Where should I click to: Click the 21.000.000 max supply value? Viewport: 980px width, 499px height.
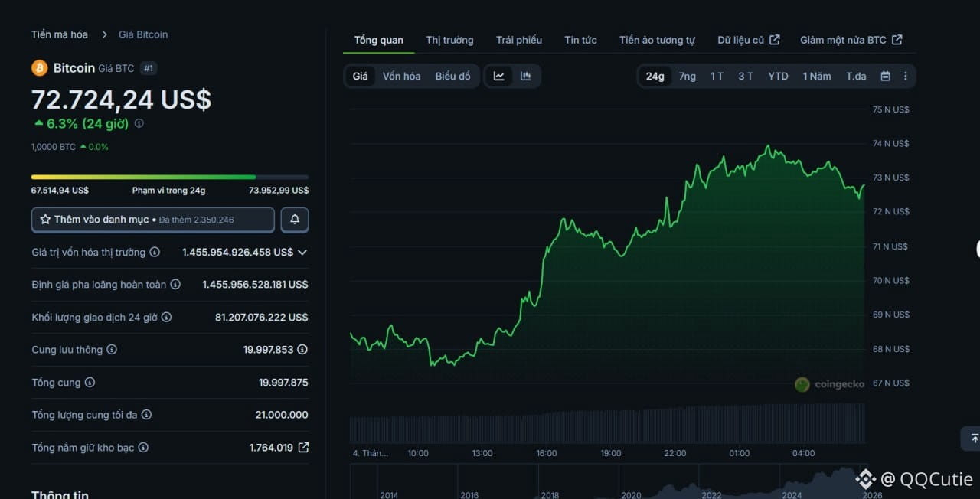(282, 415)
